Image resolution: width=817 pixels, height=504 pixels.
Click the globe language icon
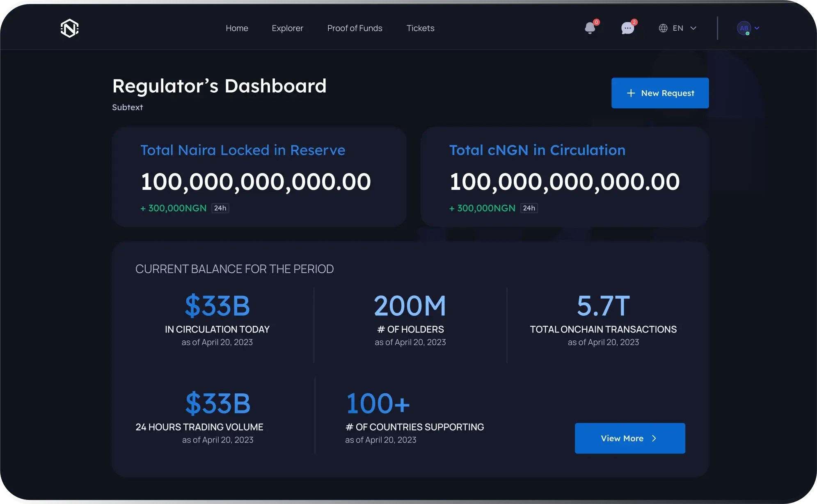click(663, 28)
